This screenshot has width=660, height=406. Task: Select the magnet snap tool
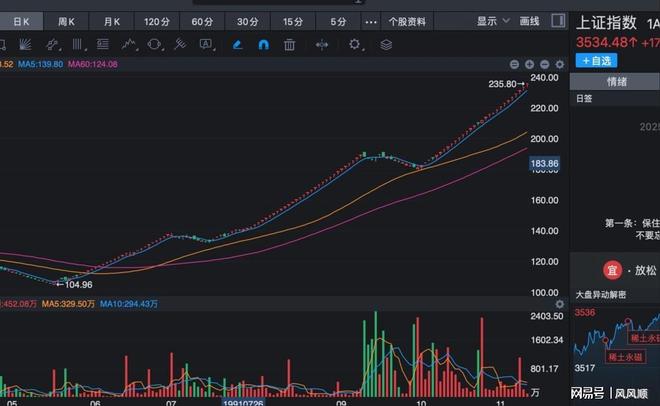pos(263,44)
